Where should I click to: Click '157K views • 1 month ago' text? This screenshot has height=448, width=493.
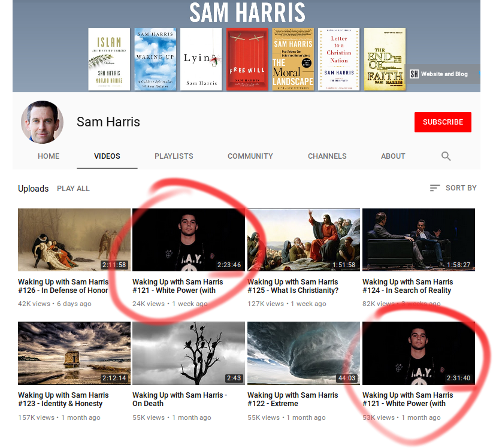pos(59,417)
